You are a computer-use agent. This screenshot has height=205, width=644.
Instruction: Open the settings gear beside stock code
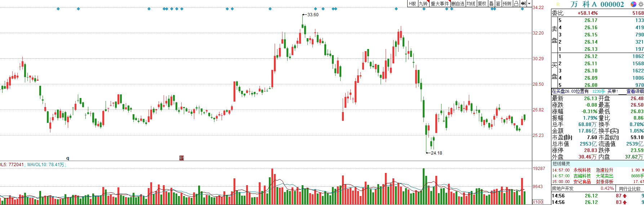pyautogui.click(x=641, y=4)
